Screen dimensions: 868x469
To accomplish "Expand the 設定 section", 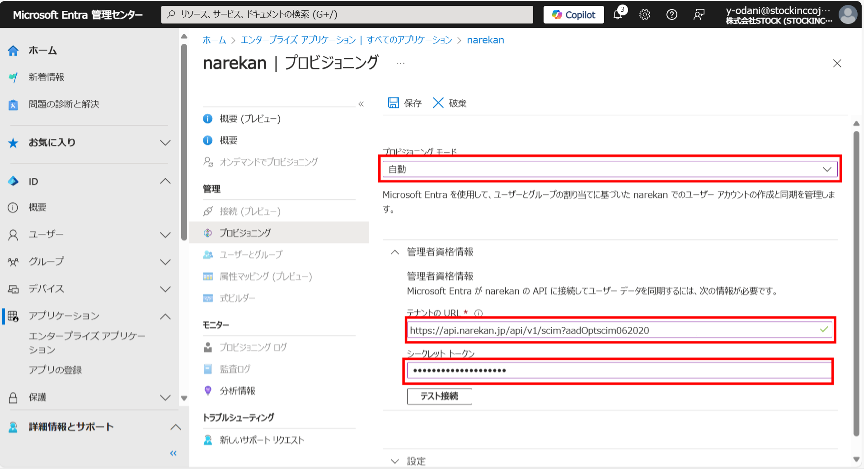I will pos(394,461).
